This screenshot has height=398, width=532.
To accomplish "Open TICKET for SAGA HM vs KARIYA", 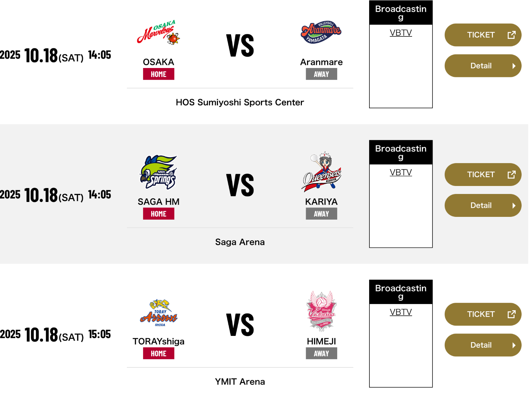I will (483, 175).
